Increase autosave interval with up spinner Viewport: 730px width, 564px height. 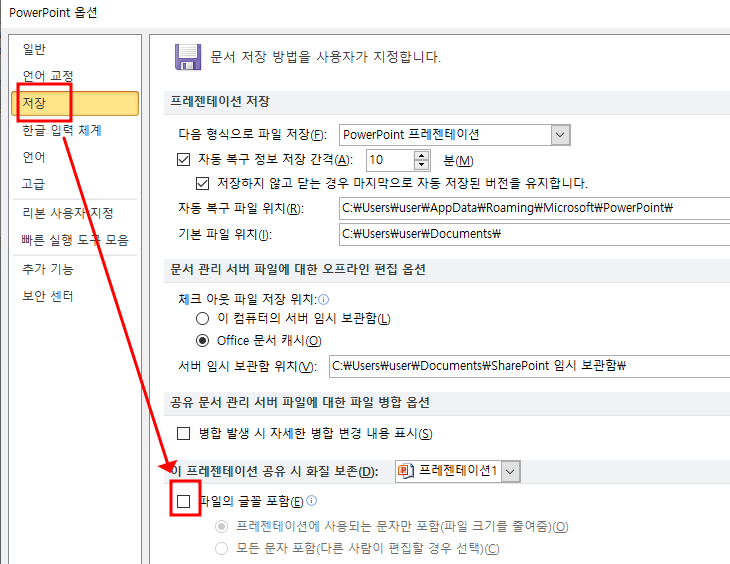point(421,156)
